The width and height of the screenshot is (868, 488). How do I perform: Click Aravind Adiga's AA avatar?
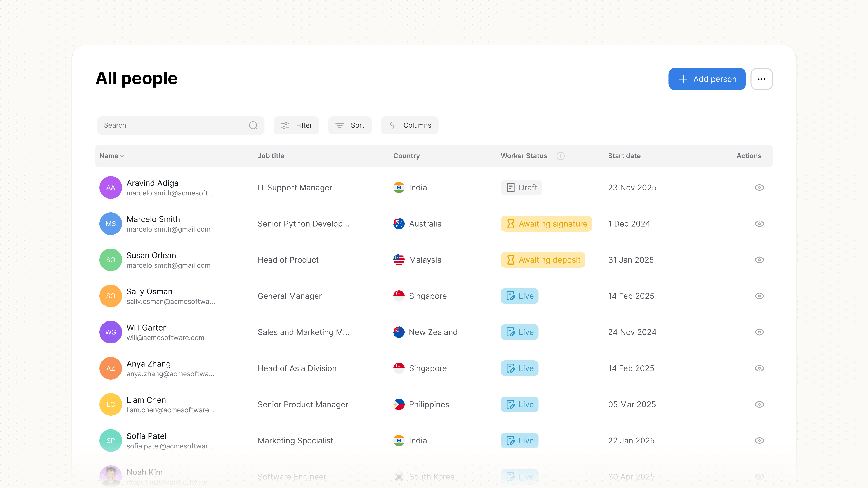(111, 188)
